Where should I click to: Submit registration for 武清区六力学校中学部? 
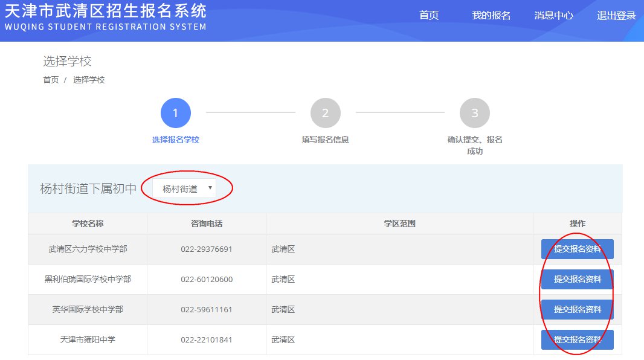click(x=577, y=249)
